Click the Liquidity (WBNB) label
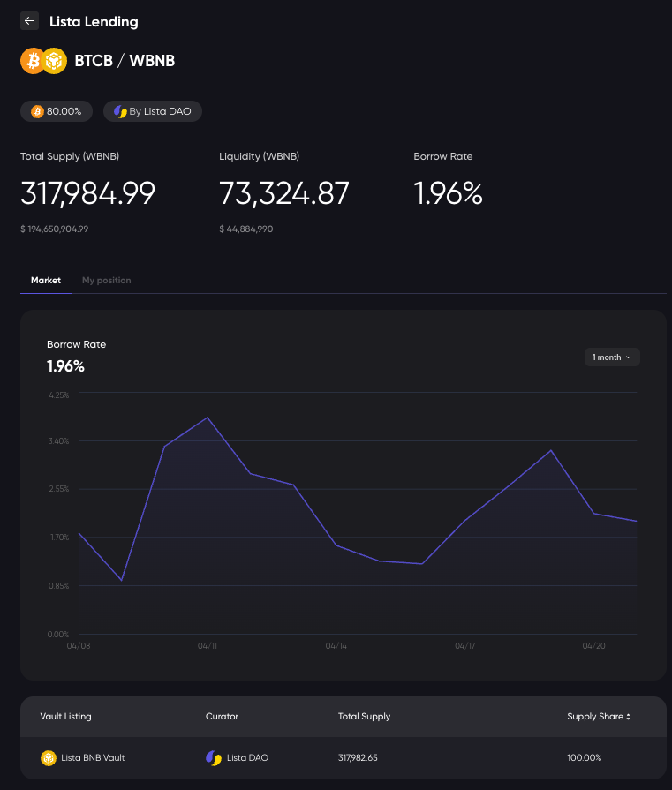Screen dimensions: 672x790 tap(259, 156)
